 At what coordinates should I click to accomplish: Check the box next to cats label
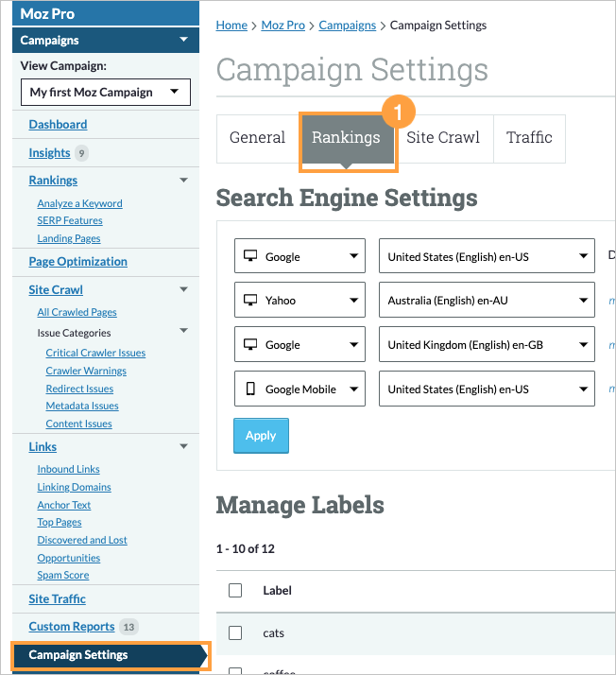pos(235,633)
